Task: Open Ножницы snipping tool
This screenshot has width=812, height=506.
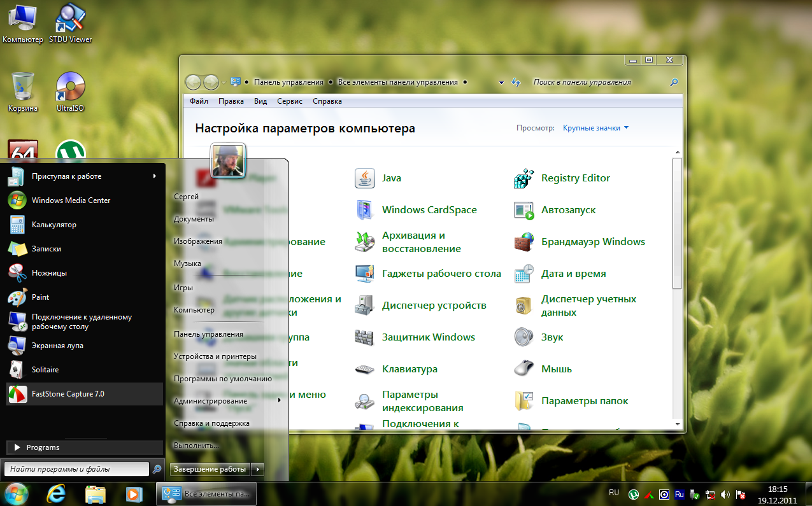Action: (x=84, y=273)
